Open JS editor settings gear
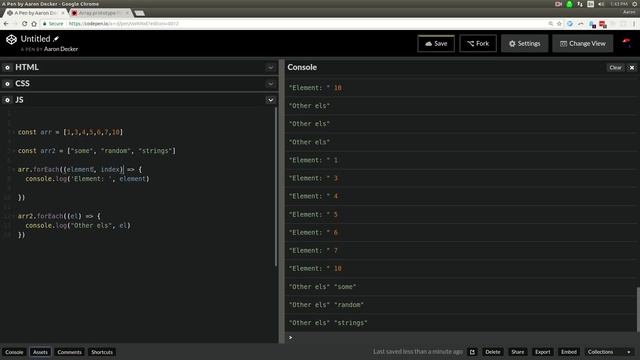 [7, 100]
